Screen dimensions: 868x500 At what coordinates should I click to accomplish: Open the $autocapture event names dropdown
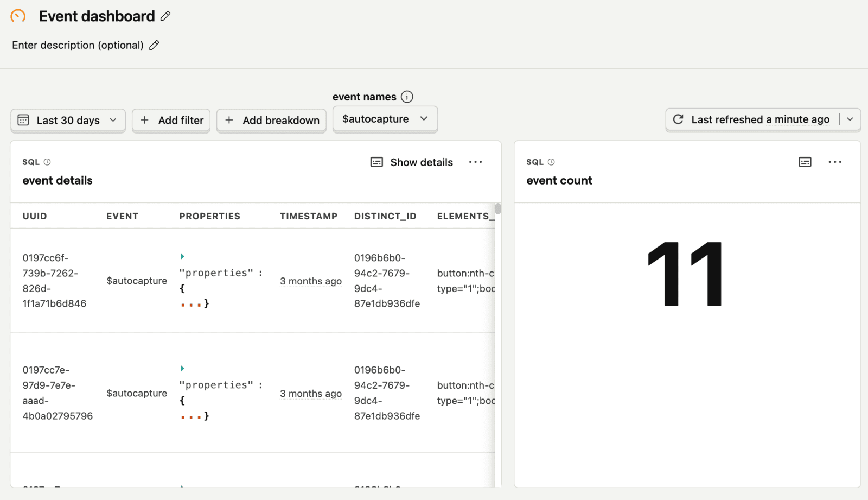click(385, 119)
